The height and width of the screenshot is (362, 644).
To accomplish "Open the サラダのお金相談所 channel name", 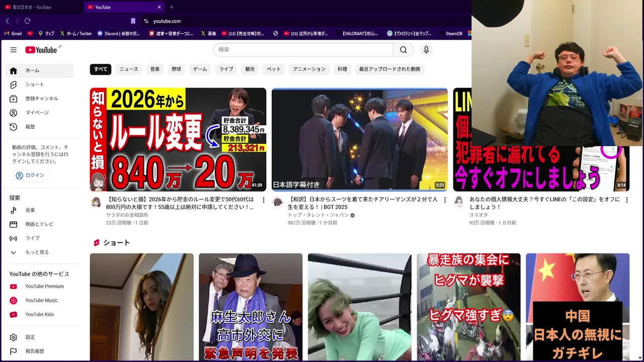I will [x=127, y=215].
